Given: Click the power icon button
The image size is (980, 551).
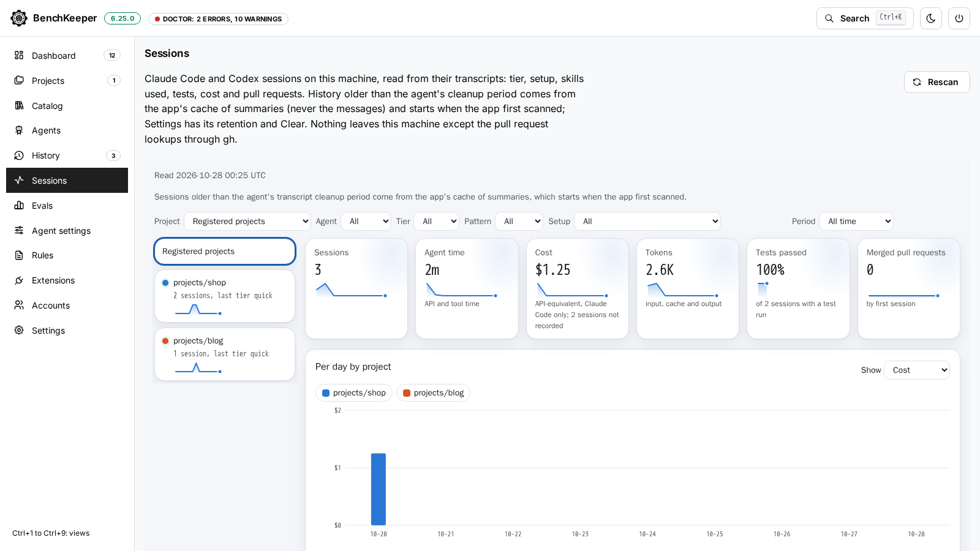Looking at the screenshot, I should pyautogui.click(x=959, y=18).
